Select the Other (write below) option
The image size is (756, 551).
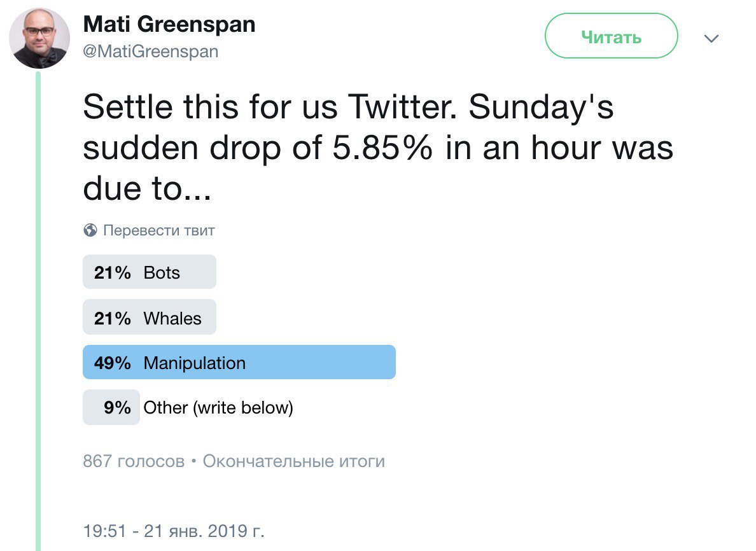[218, 407]
